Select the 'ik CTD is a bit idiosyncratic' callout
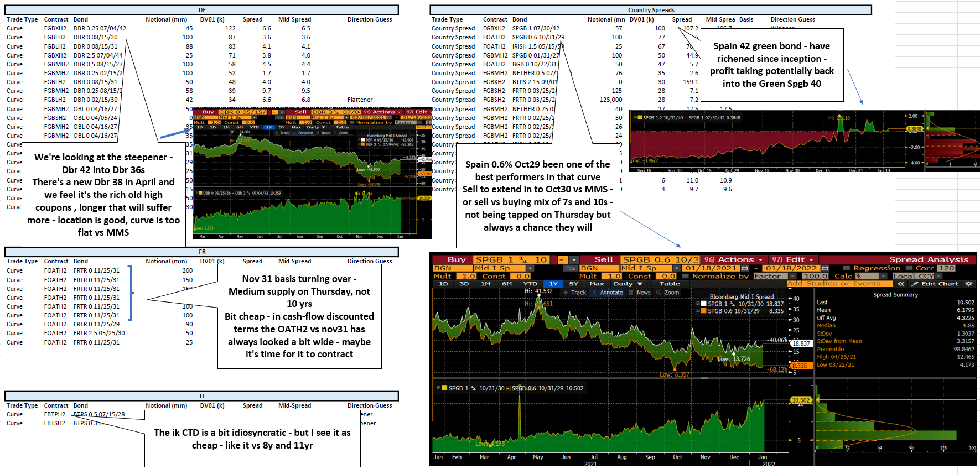Viewport: 980px width, 474px height. click(x=252, y=439)
